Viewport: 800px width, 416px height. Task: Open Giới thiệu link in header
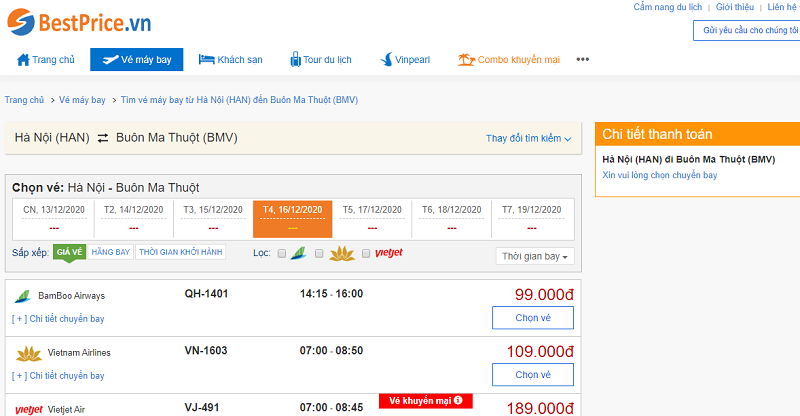(x=735, y=7)
